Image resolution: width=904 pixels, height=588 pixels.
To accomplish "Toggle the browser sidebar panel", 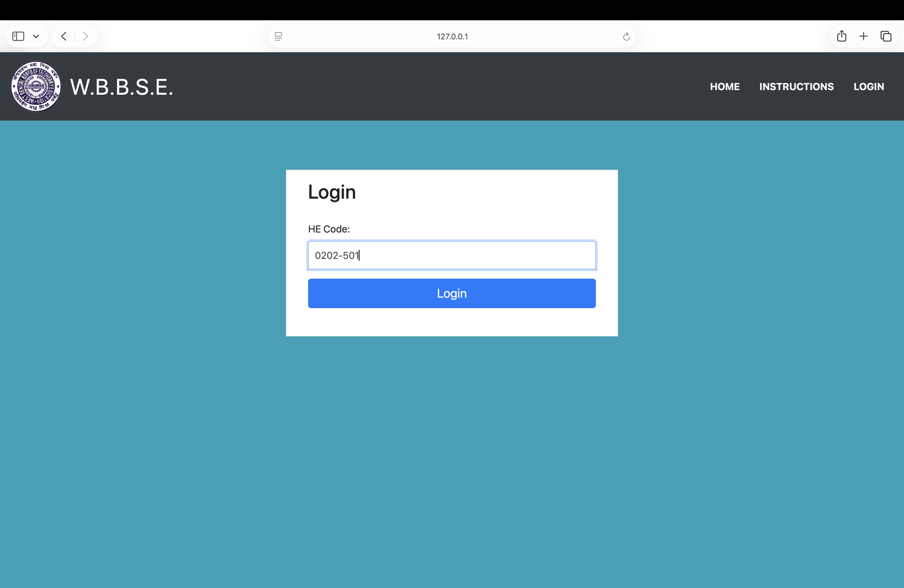I will (x=18, y=36).
